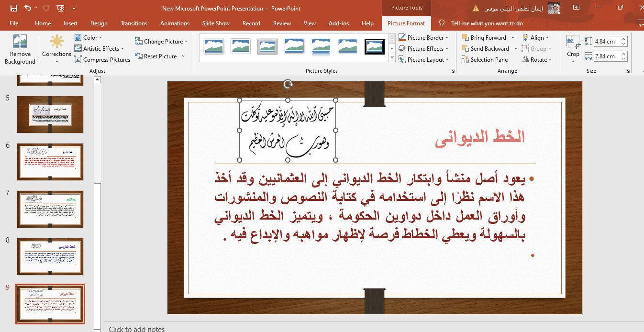This screenshot has width=644, height=332.
Task: Switch to the Insert tab
Action: pos(70,23)
